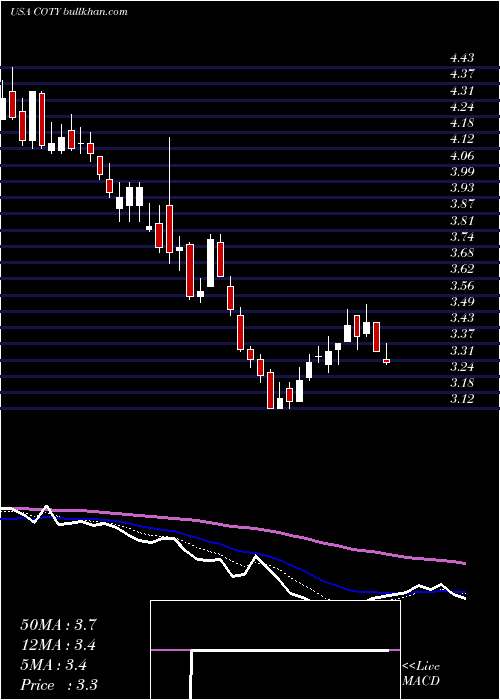500x700 pixels.
Task: Click the 'USA COTY bullkhan.com' title text
Action: 69,12
